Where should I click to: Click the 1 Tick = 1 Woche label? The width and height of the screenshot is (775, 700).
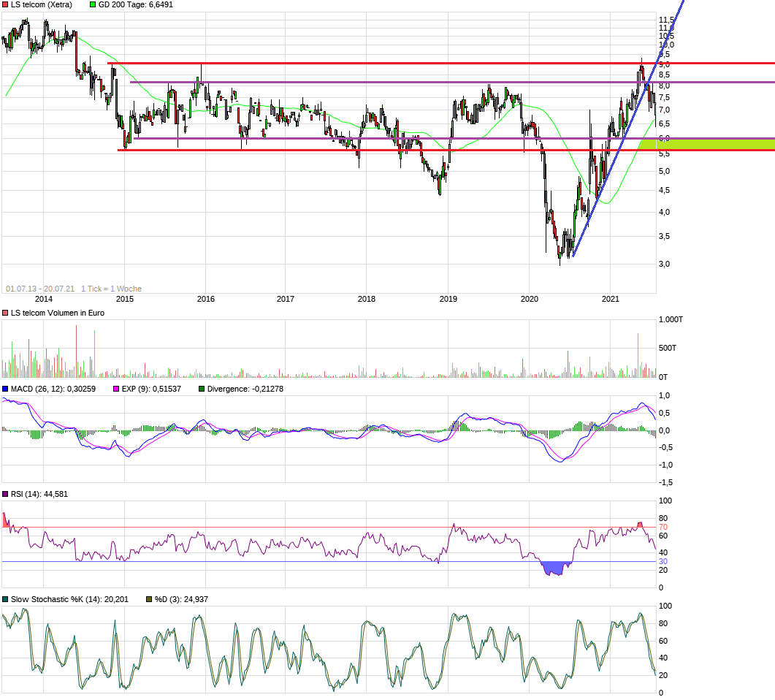pyautogui.click(x=108, y=288)
